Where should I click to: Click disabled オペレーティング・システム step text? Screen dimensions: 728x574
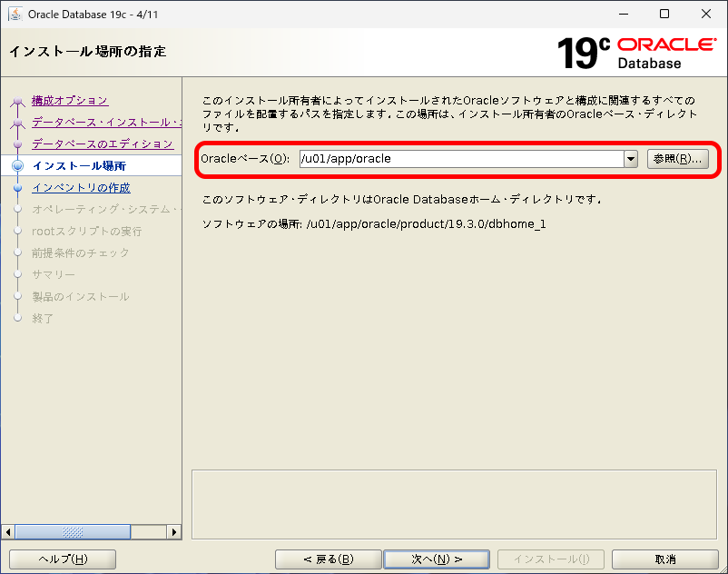(x=107, y=210)
